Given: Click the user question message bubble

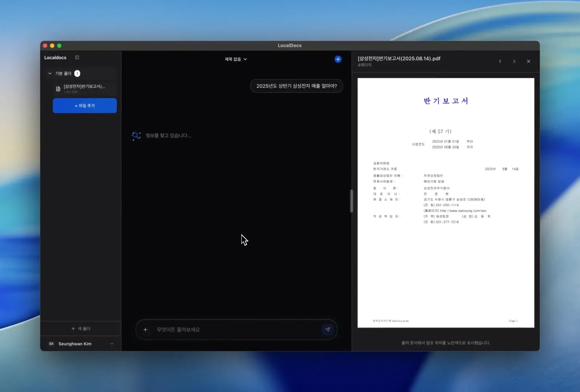Looking at the screenshot, I should 297,86.
